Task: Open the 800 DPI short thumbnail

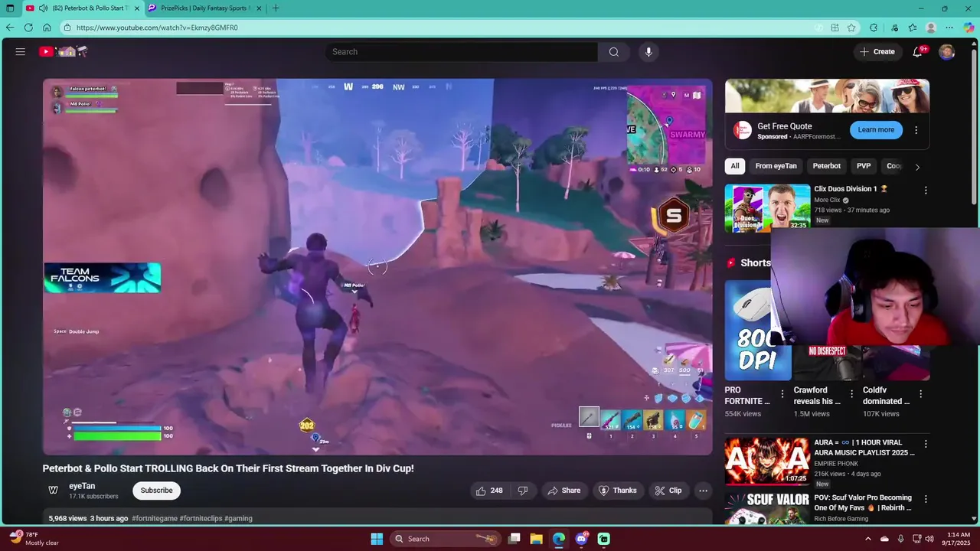Action: click(758, 330)
